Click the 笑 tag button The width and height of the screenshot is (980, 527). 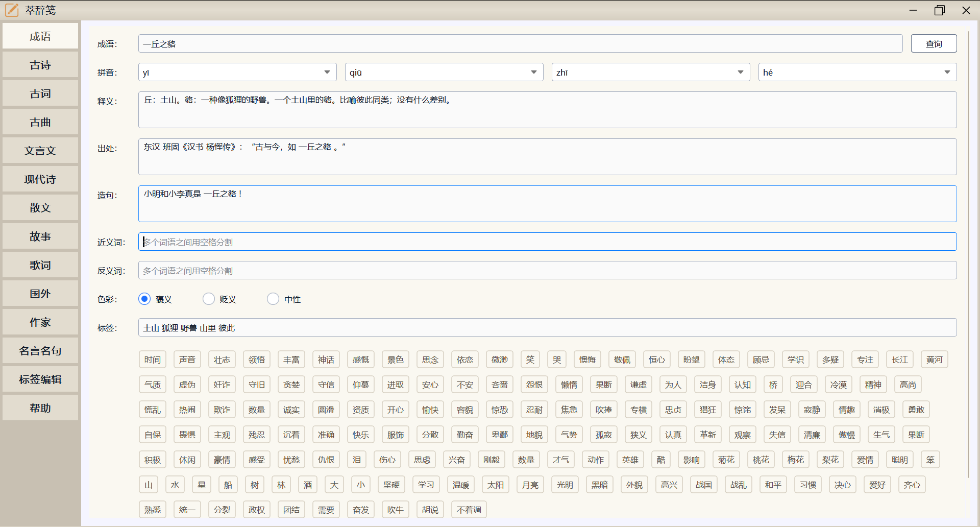pos(530,360)
